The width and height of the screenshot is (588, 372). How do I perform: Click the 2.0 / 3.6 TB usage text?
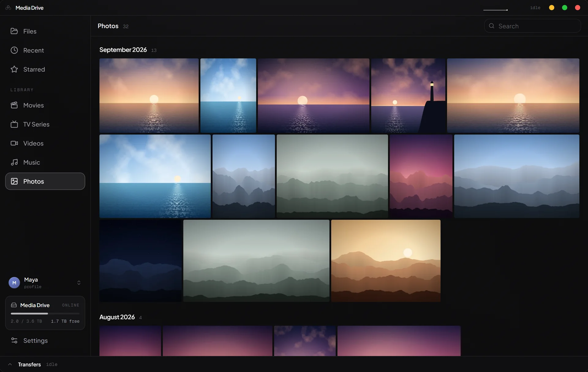pos(26,321)
